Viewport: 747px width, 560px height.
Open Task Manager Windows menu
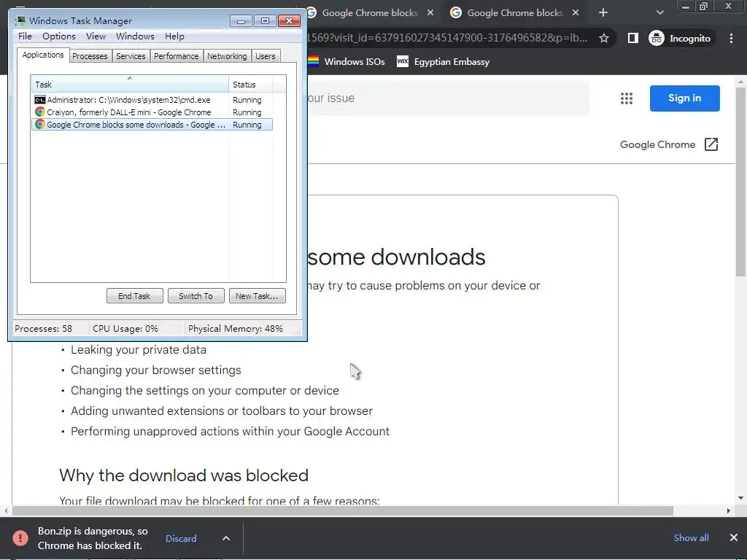point(135,36)
